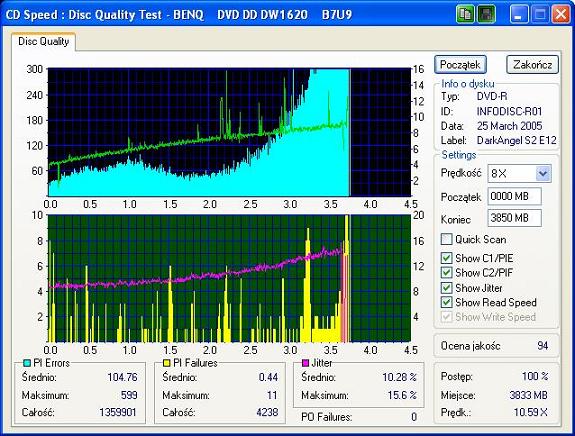Click the copy-to-clipboard icon in title bar

pyautogui.click(x=465, y=15)
